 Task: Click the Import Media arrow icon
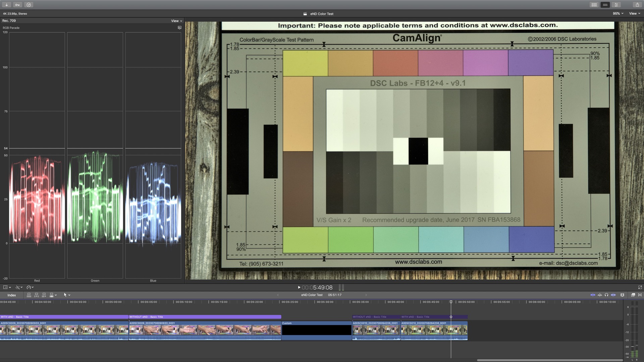click(x=7, y=5)
